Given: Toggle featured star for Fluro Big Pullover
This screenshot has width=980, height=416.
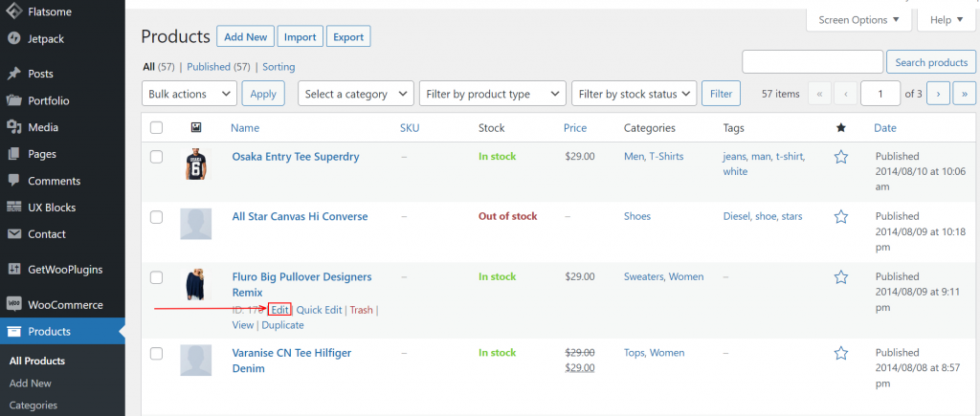Looking at the screenshot, I should pyautogui.click(x=841, y=276).
